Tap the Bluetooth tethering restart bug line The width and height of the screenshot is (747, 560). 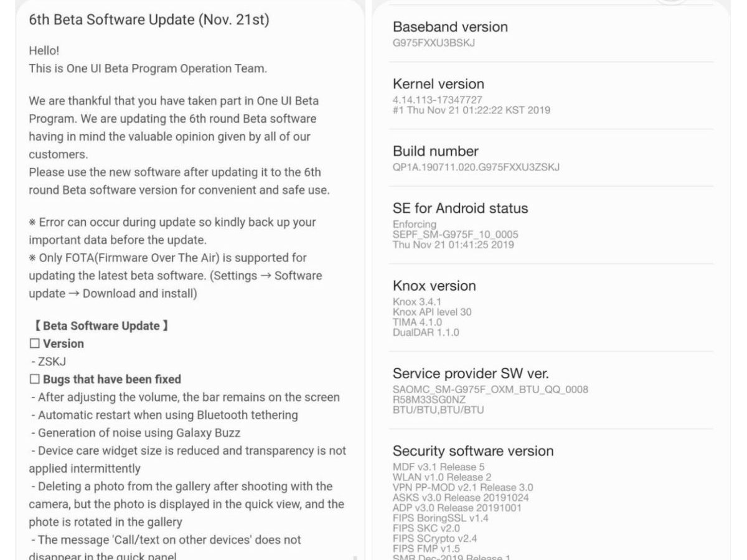click(x=167, y=415)
